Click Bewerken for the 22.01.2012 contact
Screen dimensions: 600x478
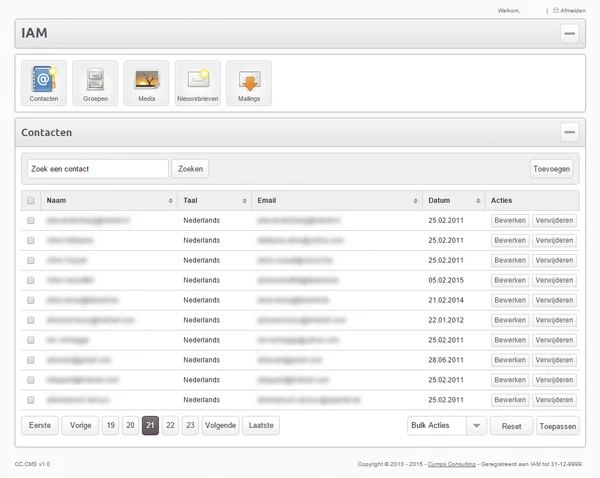click(510, 320)
